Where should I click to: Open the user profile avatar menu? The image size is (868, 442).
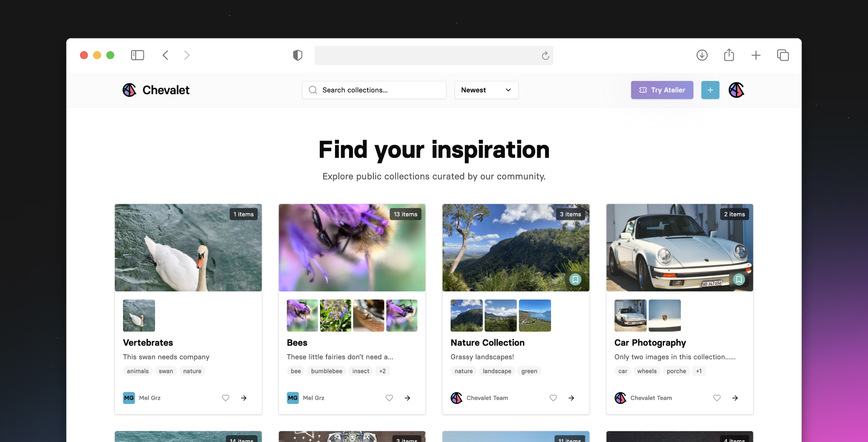pos(736,90)
